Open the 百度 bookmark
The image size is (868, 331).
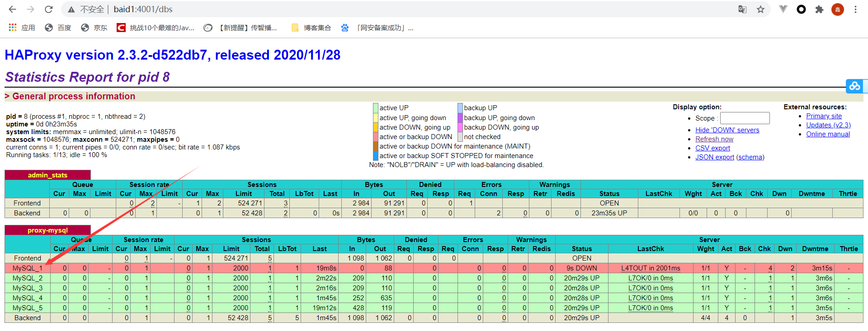[x=58, y=28]
